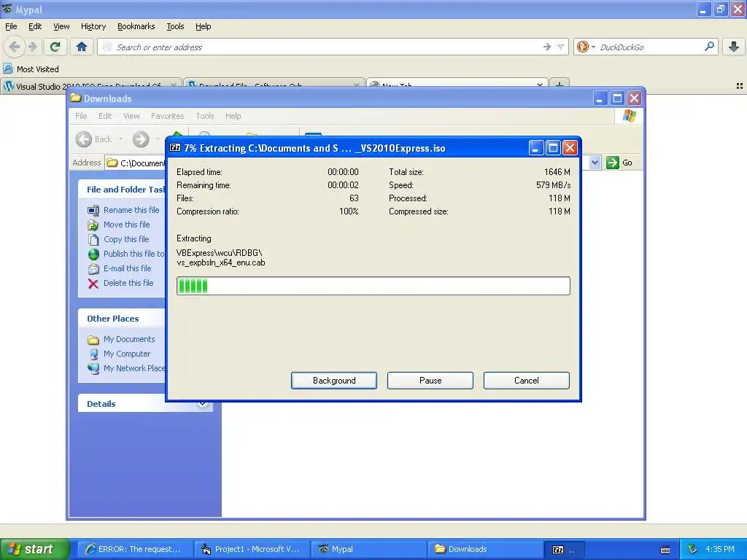Open Mypal's History menu
The height and width of the screenshot is (560, 747).
(x=93, y=26)
